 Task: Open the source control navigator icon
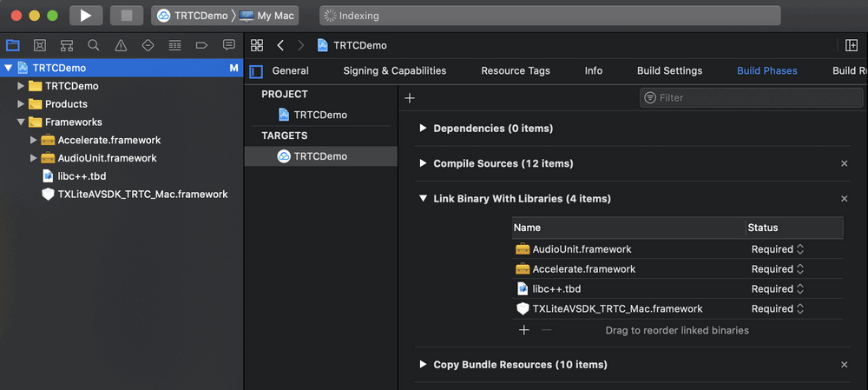39,45
